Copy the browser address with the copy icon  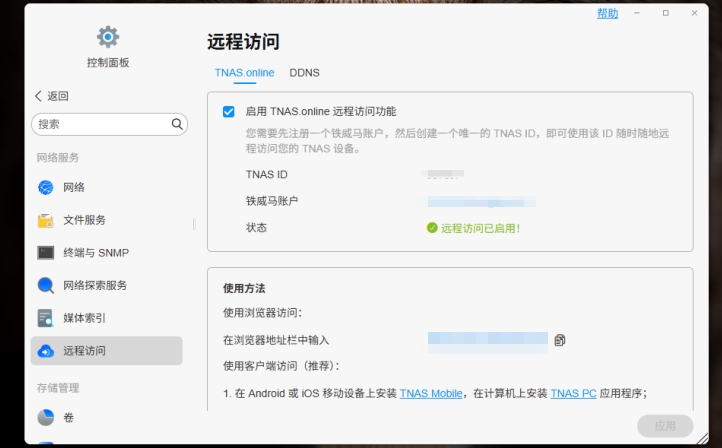[x=560, y=340]
